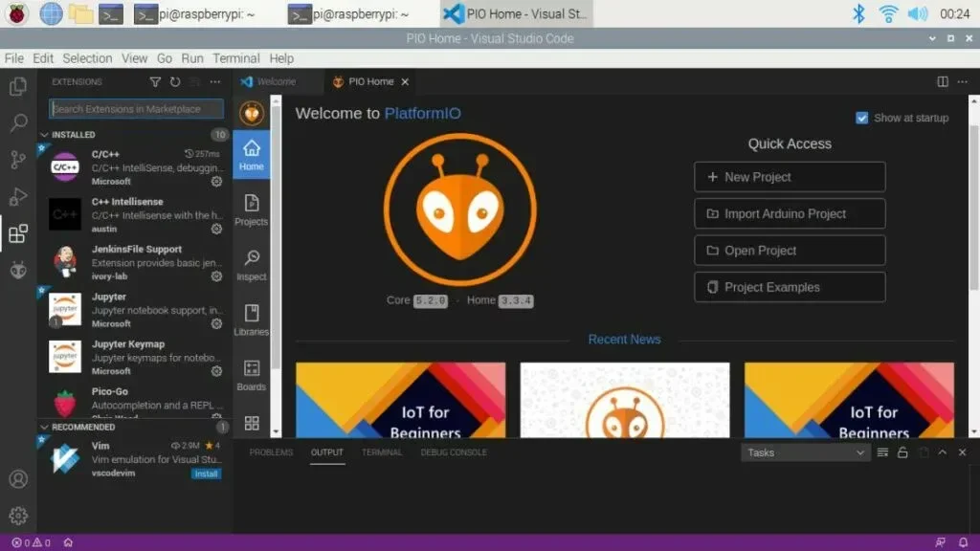This screenshot has width=980, height=551.
Task: Open the Extensions view icon
Action: tap(18, 233)
